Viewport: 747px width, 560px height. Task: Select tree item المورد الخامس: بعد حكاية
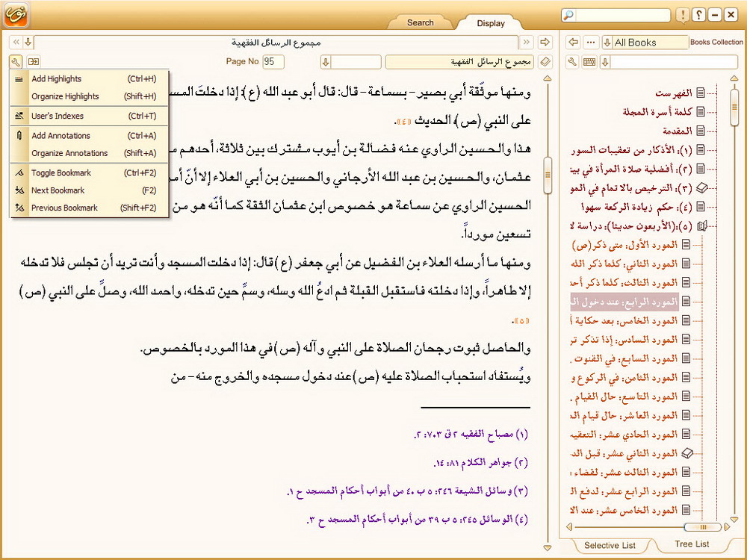click(x=624, y=321)
